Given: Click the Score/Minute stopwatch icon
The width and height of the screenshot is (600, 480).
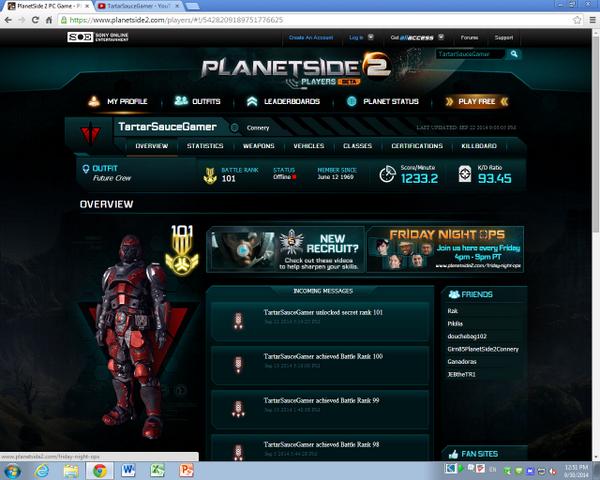Looking at the screenshot, I should point(387,174).
